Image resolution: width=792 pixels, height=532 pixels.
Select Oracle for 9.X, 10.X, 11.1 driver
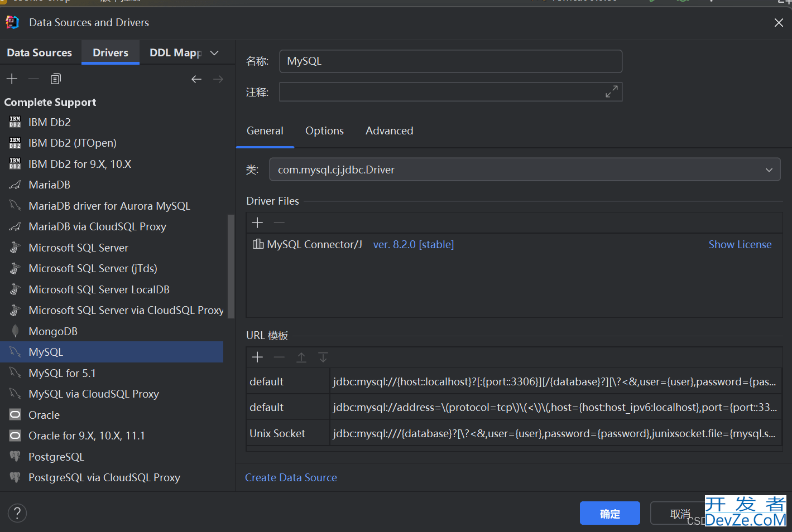[x=112, y=436]
